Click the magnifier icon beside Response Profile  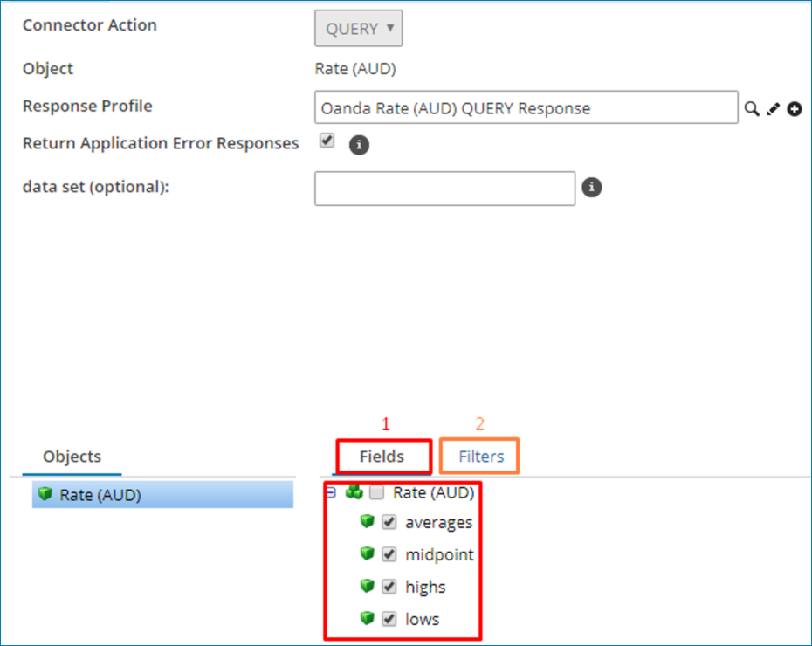(751, 109)
